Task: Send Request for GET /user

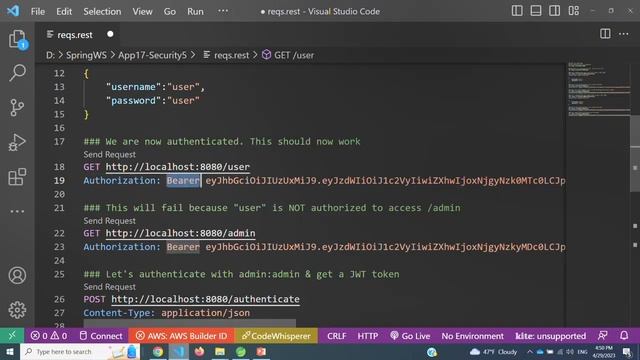Action: 109,154
